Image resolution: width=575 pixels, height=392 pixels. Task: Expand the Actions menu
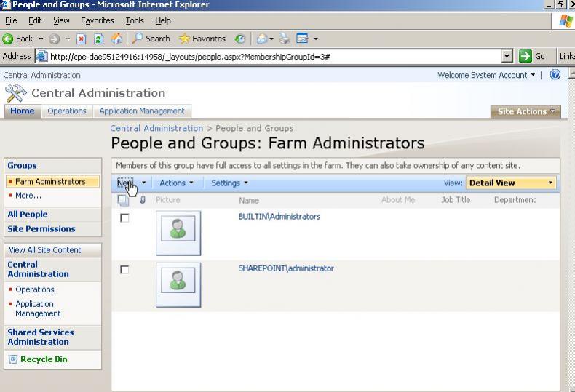(176, 183)
